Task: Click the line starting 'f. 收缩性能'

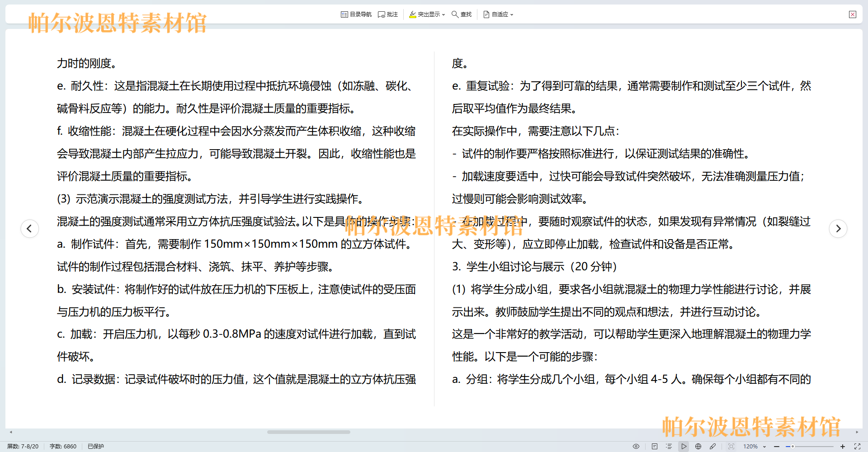Action: pos(236,131)
